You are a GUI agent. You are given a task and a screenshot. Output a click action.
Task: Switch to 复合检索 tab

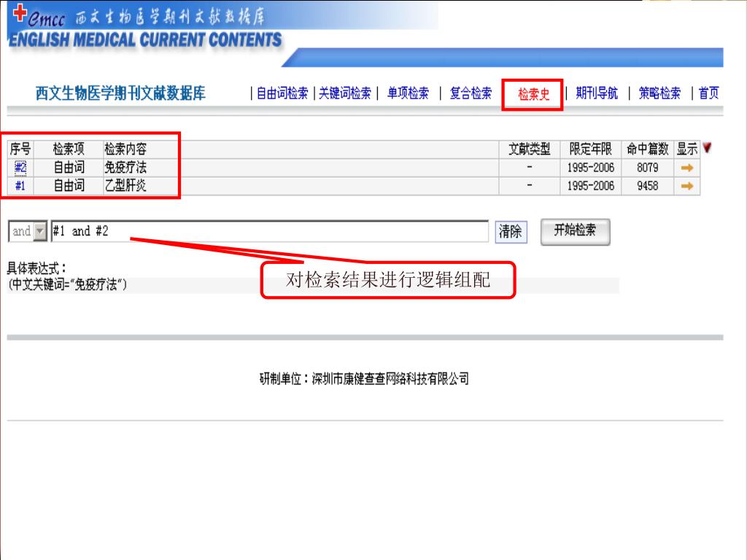click(x=471, y=93)
